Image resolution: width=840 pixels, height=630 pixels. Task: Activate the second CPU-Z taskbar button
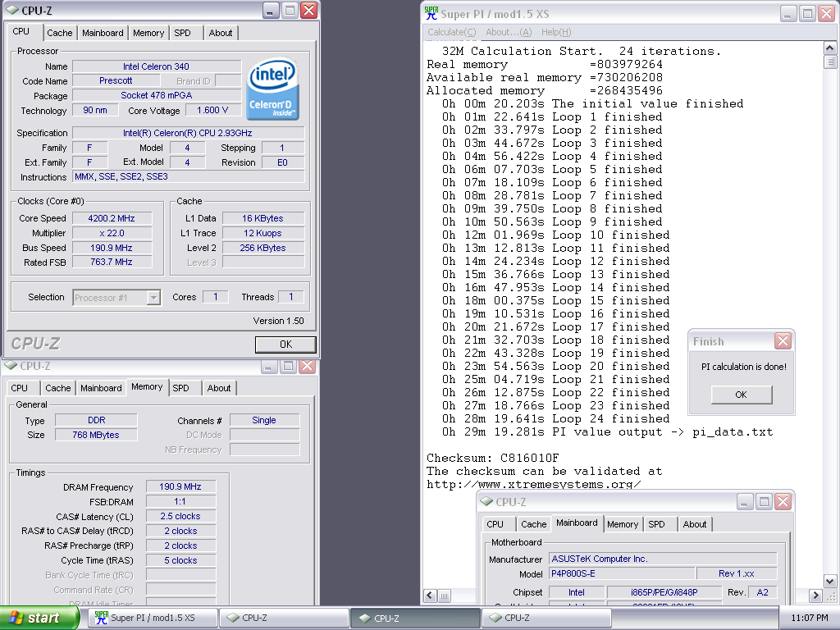click(415, 618)
